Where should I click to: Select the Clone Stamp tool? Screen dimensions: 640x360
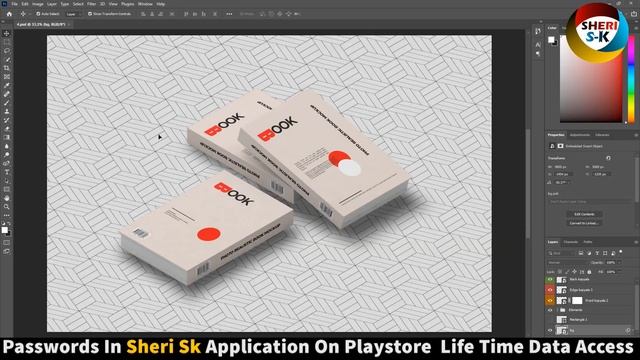(7, 111)
